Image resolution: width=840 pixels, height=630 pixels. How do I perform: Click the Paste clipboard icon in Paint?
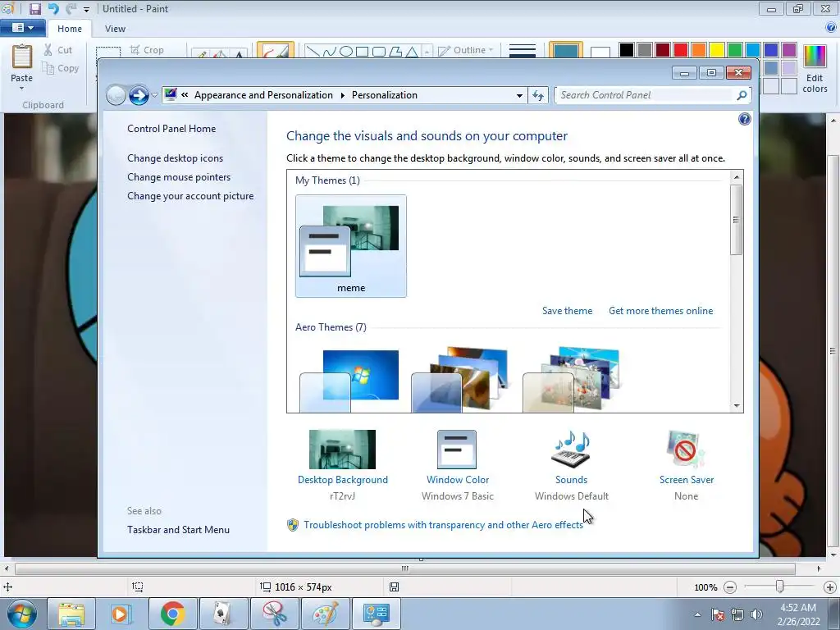pyautogui.click(x=22, y=57)
